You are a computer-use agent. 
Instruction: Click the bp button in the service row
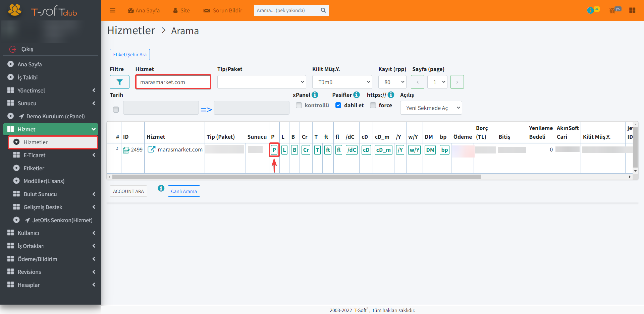point(444,150)
